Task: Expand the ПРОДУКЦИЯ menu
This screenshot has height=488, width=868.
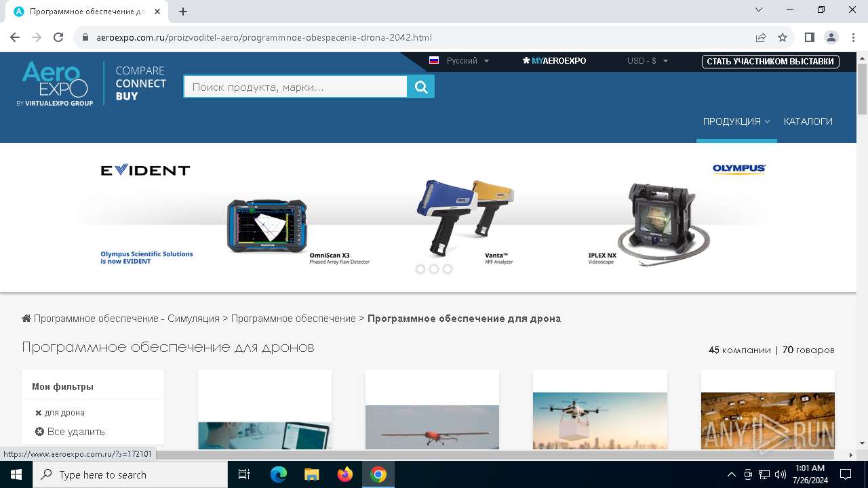Action: (736, 121)
